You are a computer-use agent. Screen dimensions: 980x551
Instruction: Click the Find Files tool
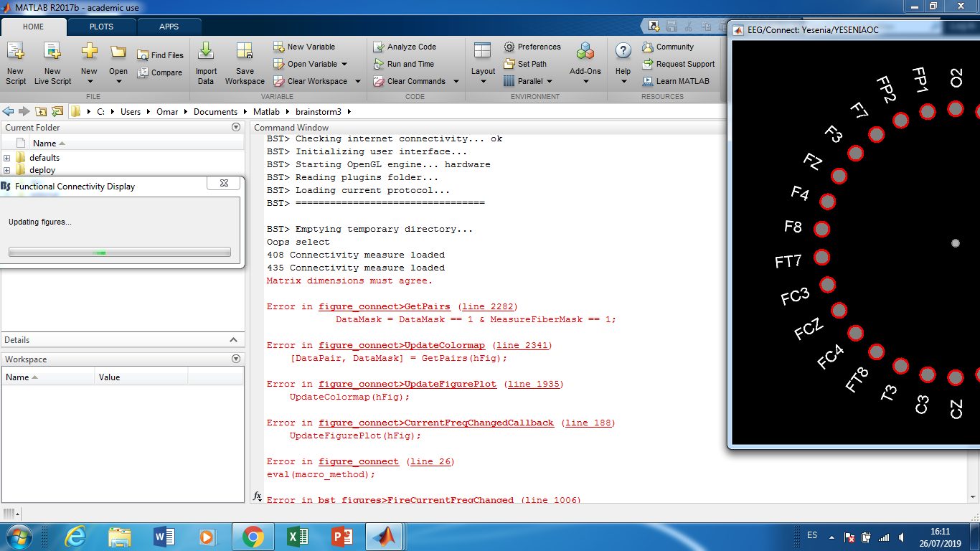(160, 55)
